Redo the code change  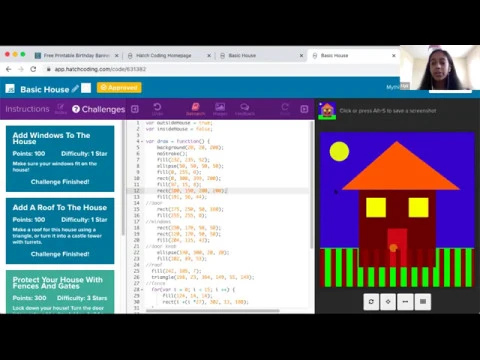point(285,109)
